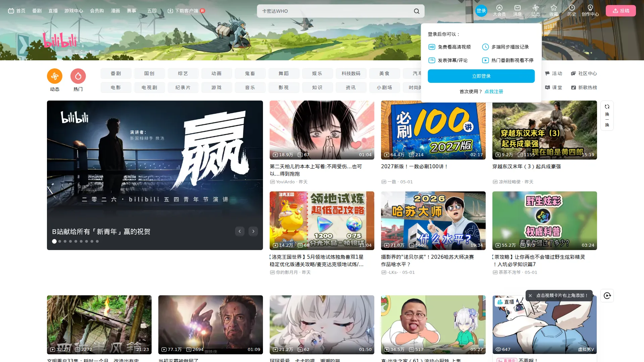Go to previous carousel slide arrow

click(239, 231)
